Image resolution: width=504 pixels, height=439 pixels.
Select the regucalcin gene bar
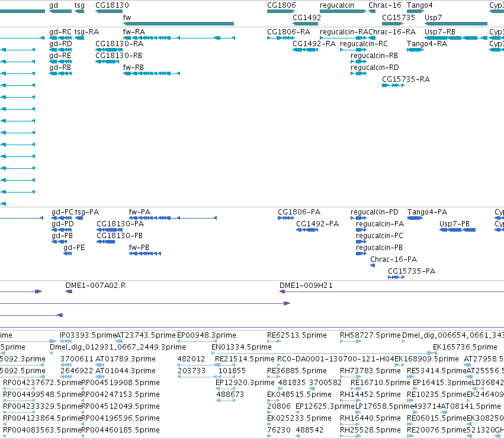pos(344,11)
